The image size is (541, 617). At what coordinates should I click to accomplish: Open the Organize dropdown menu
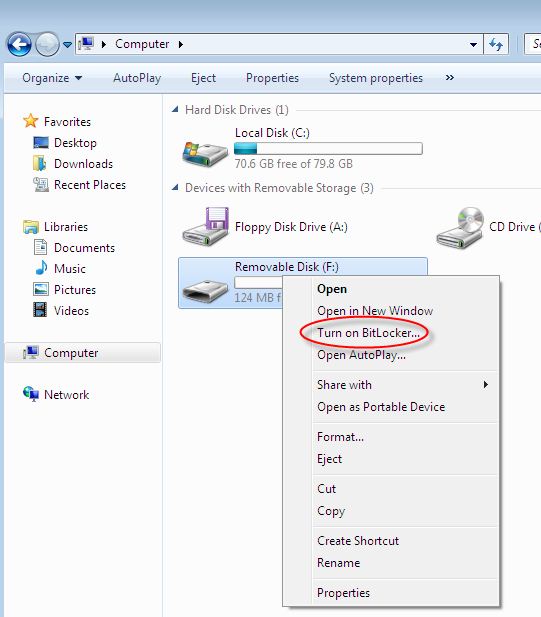[x=52, y=78]
